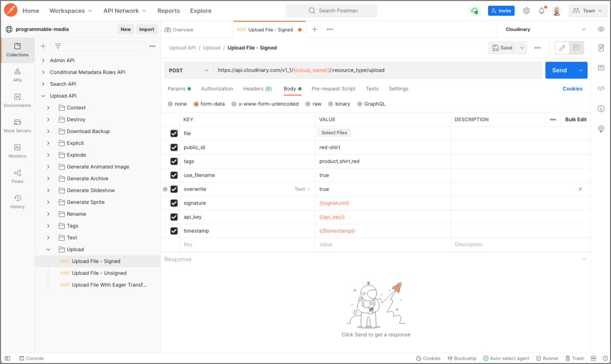Open the POST method dropdown
The width and height of the screenshot is (611, 364).
point(189,70)
